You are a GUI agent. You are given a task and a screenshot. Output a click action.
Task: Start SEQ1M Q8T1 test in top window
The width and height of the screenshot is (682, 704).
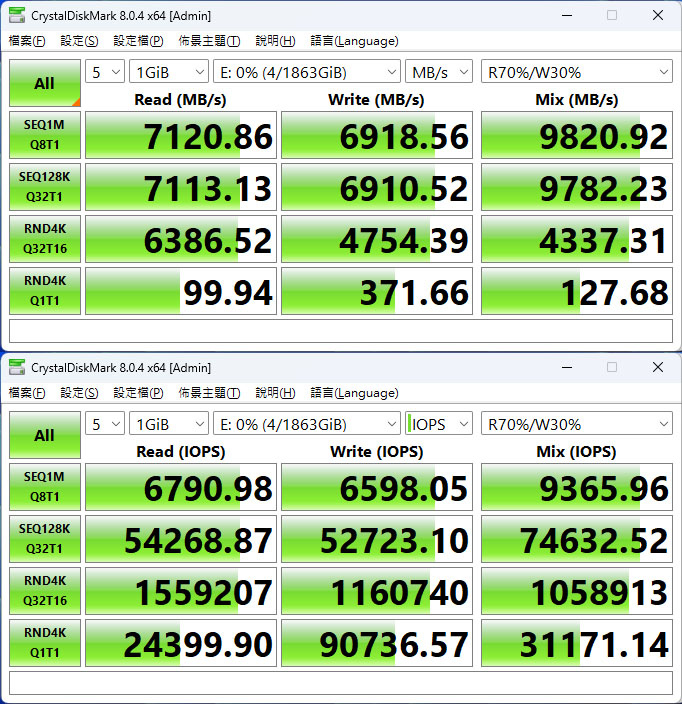tap(45, 135)
